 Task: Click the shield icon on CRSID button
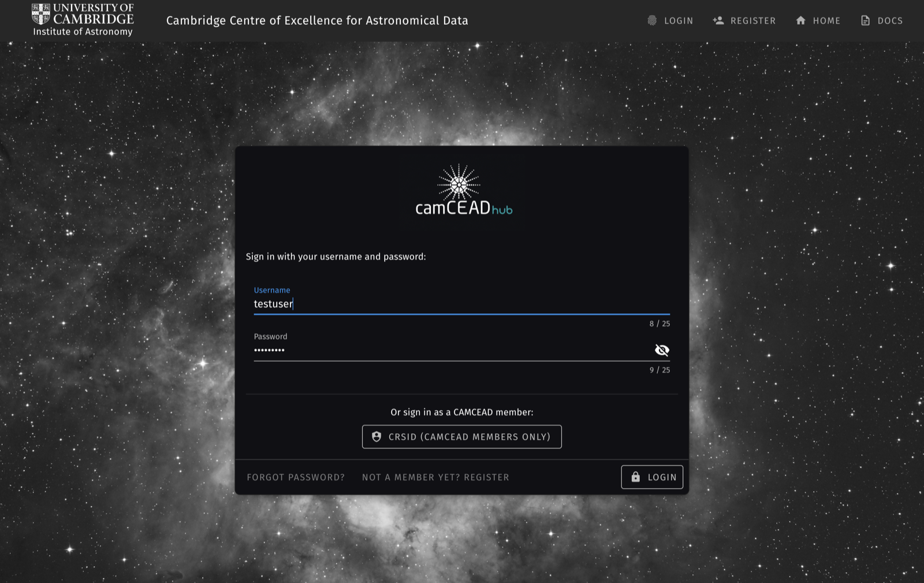coord(377,437)
